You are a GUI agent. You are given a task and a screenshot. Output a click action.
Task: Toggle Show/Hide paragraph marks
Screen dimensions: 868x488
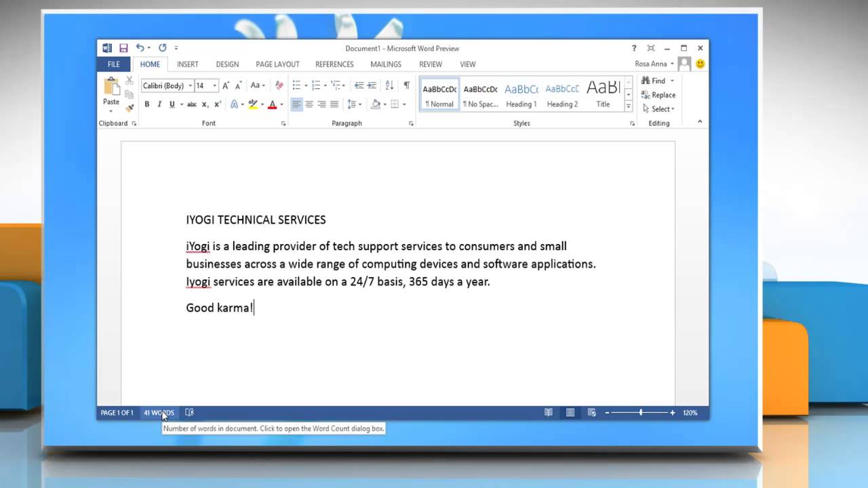click(406, 85)
